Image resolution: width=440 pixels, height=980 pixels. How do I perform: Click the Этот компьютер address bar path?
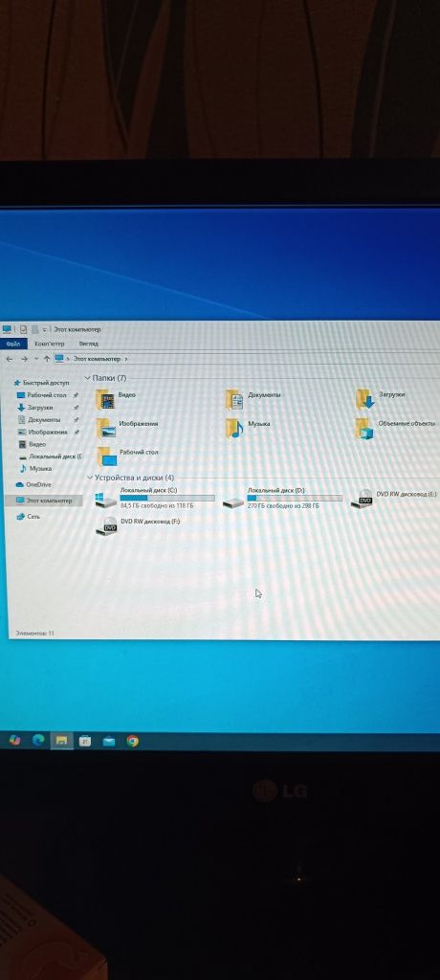pos(97,360)
